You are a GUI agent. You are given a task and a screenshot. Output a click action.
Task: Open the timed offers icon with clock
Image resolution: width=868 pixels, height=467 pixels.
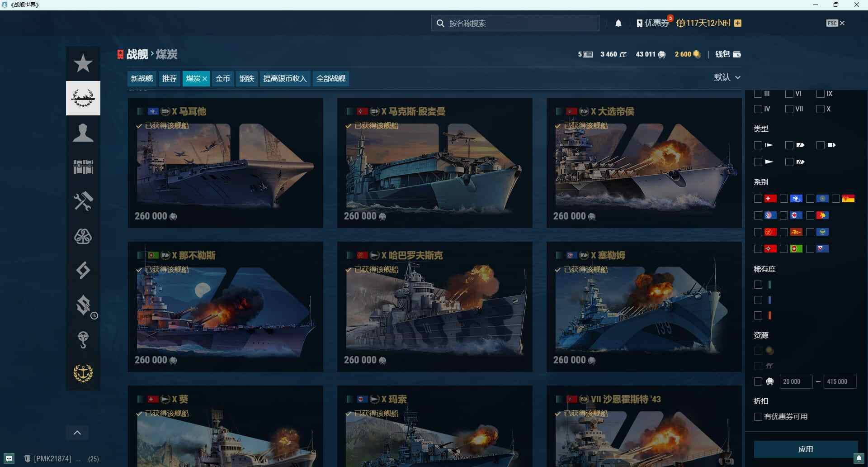point(85,306)
